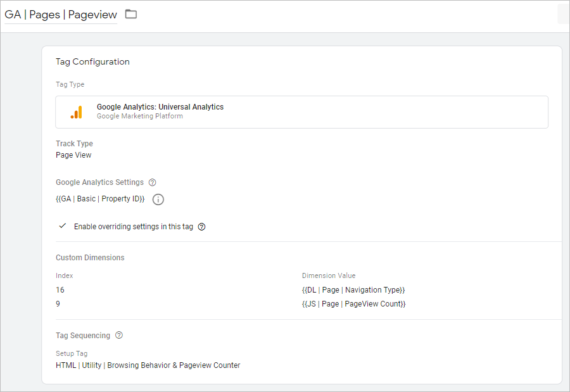
Task: Click the folder icon beside tag name
Action: click(131, 14)
